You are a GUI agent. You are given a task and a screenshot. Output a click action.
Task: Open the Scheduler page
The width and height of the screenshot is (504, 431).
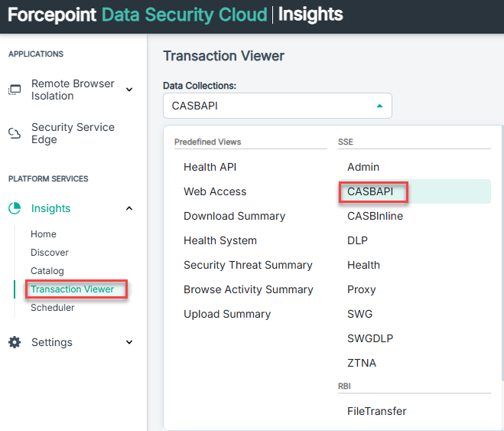click(53, 308)
